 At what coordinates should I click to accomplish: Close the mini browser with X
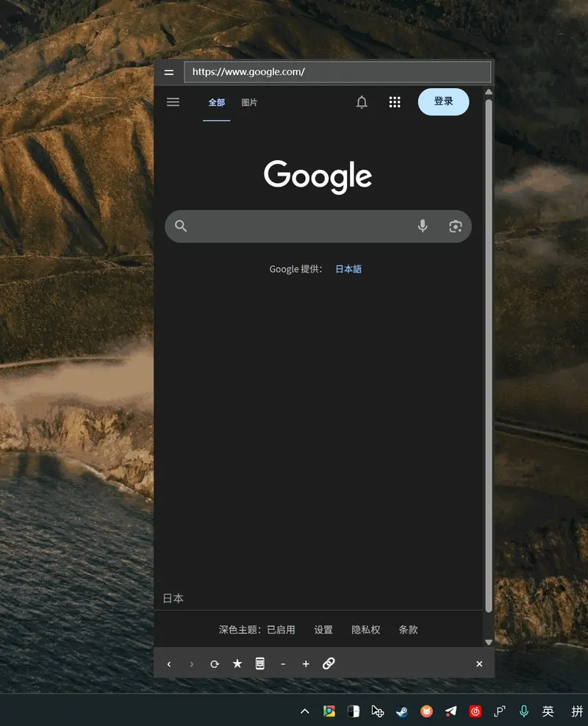pyautogui.click(x=479, y=664)
